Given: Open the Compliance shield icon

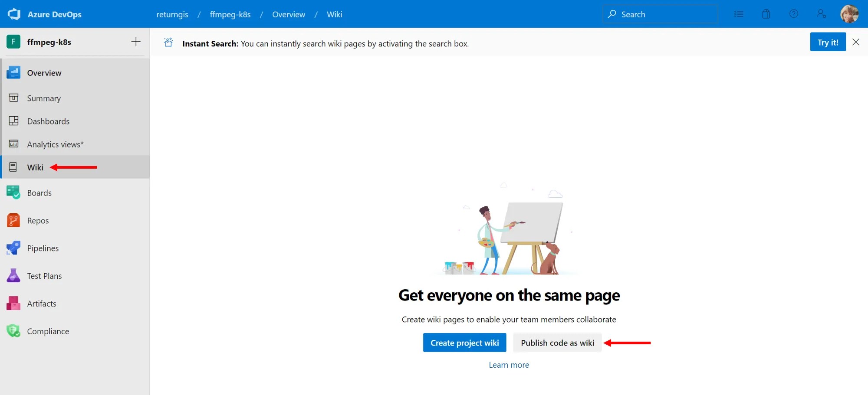Looking at the screenshot, I should 13,331.
